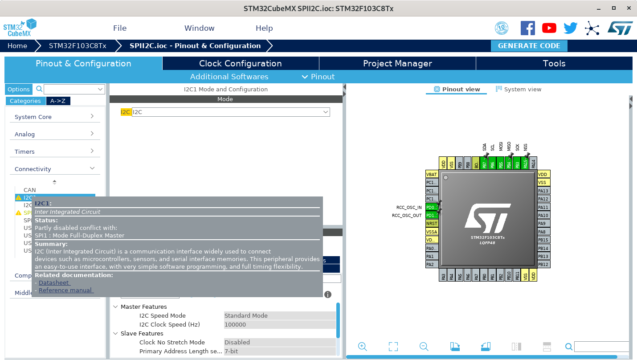Rotate the chip clockwise
This screenshot has width=637, height=364.
[455, 347]
